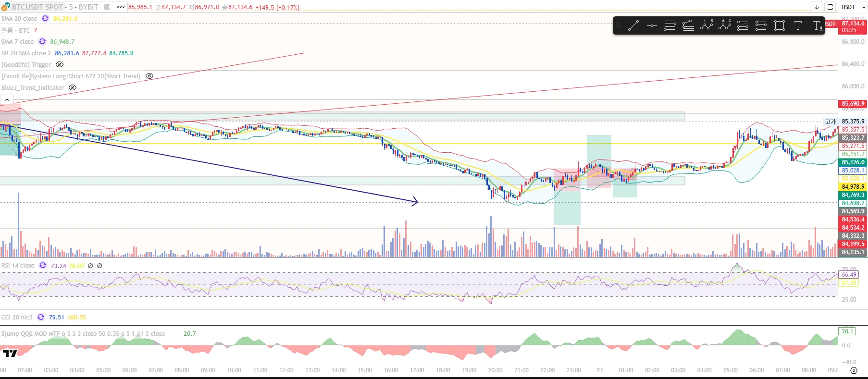Click the refresh icon on SMA 20 close

pyautogui.click(x=45, y=18)
